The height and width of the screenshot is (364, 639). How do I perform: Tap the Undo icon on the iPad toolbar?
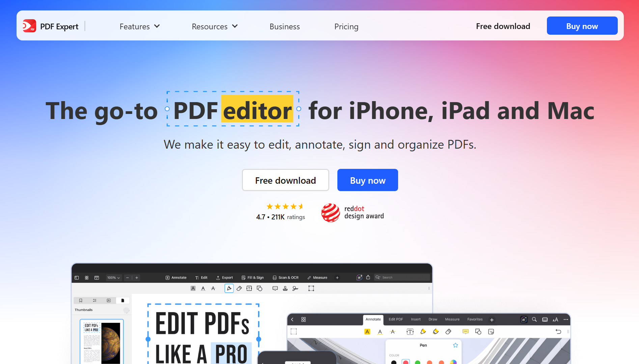(558, 332)
